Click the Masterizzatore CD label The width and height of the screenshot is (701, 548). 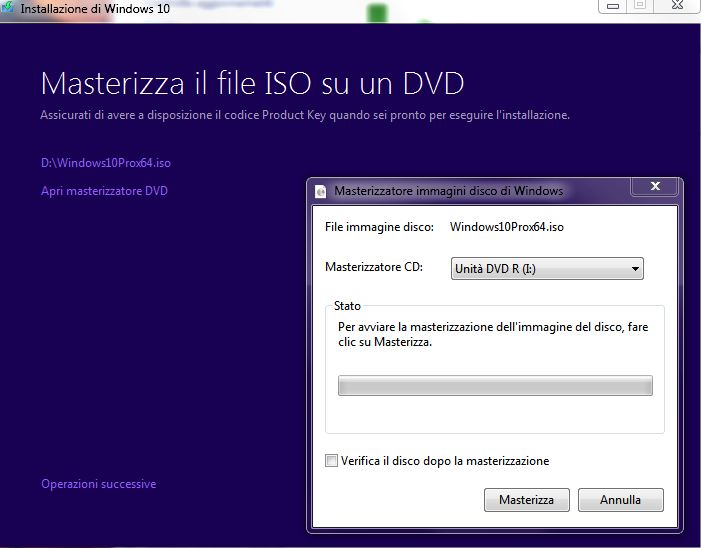[374, 267]
